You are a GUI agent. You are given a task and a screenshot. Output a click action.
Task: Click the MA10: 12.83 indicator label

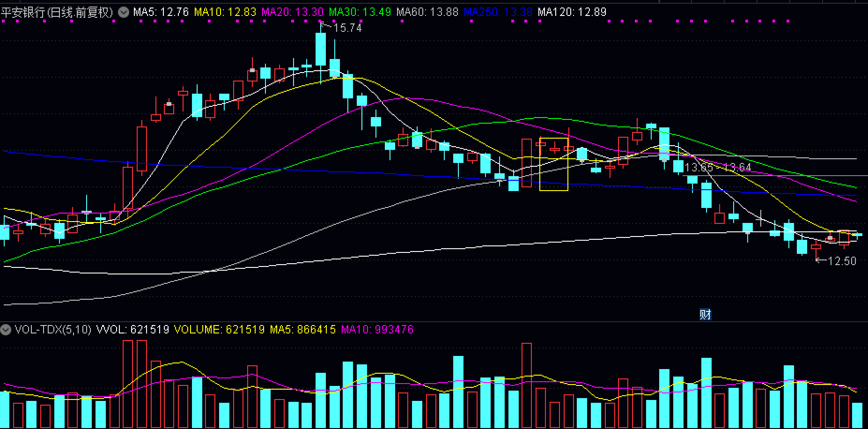[225, 12]
